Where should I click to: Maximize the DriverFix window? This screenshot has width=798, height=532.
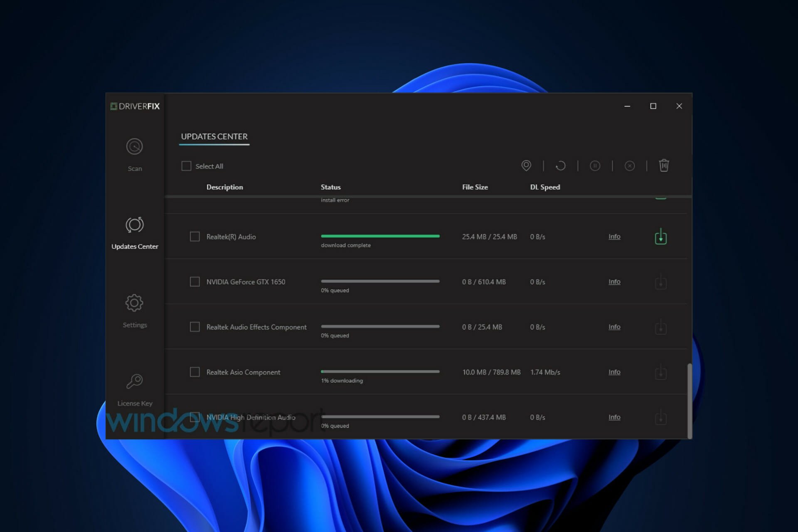tap(653, 106)
